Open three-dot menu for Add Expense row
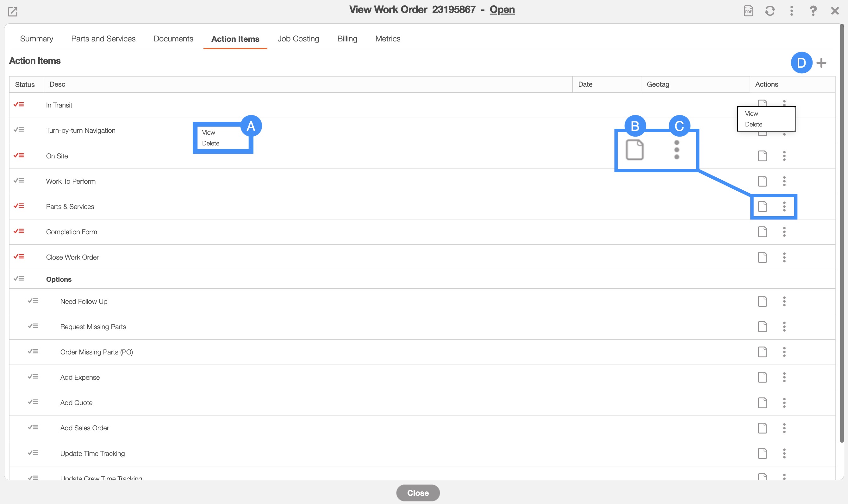This screenshot has width=848, height=504. pyautogui.click(x=784, y=377)
